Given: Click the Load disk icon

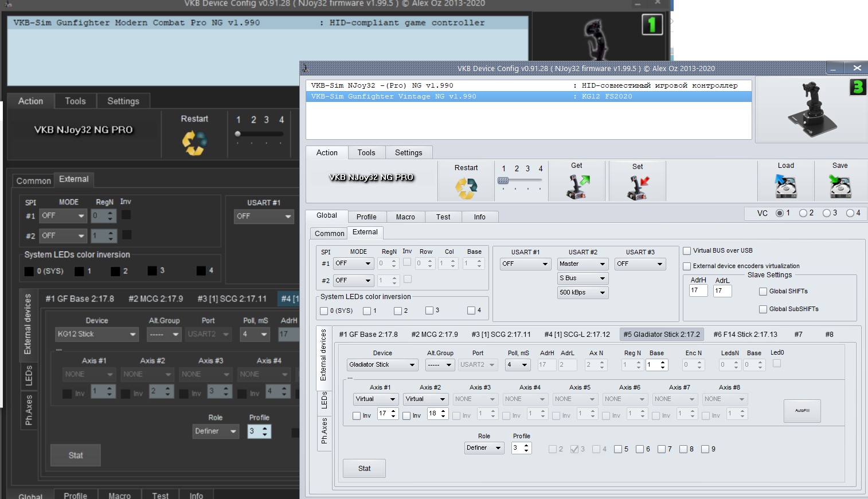Looking at the screenshot, I should pos(785,187).
